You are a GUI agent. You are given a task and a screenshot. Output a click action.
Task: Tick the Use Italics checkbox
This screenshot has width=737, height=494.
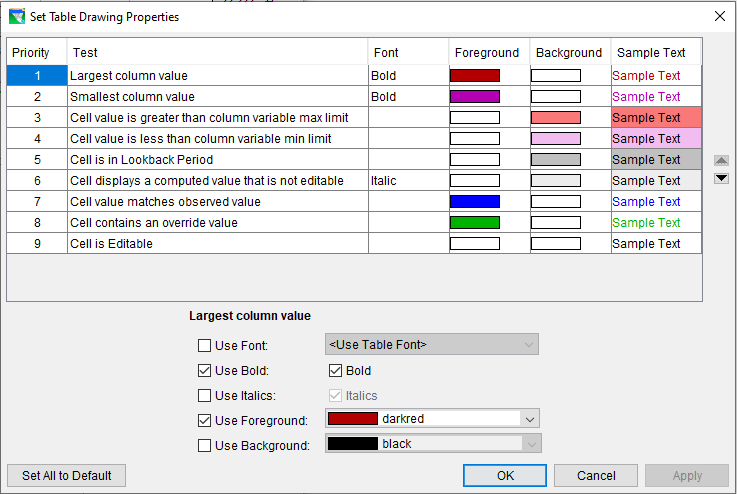tap(204, 396)
